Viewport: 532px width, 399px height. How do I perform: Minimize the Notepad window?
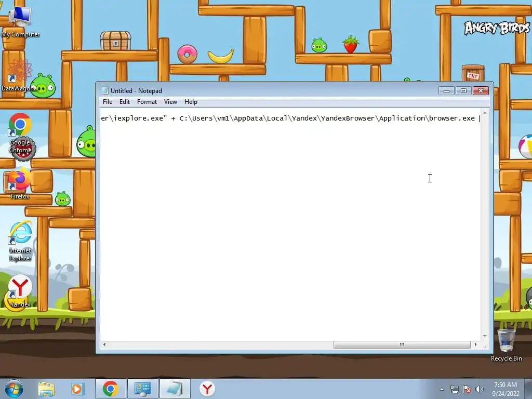coord(446,90)
